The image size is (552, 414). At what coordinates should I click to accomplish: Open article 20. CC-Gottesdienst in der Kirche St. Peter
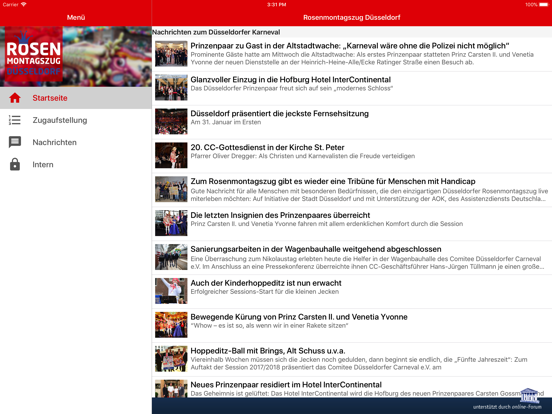click(x=352, y=156)
